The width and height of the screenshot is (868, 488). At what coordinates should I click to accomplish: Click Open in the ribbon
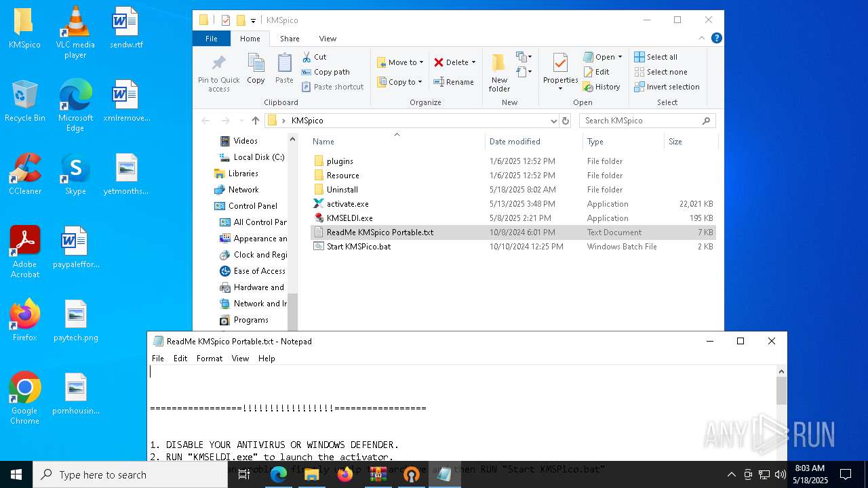[602, 57]
